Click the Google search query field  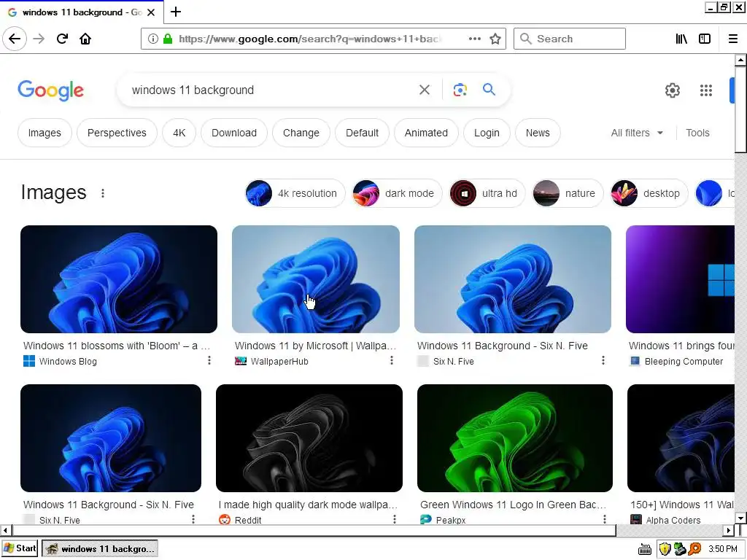(x=271, y=90)
